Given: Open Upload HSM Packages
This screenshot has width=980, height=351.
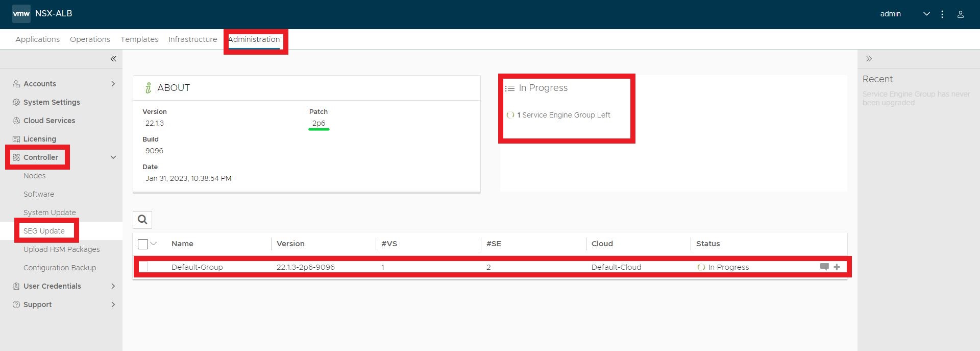Looking at the screenshot, I should pyautogui.click(x=62, y=249).
